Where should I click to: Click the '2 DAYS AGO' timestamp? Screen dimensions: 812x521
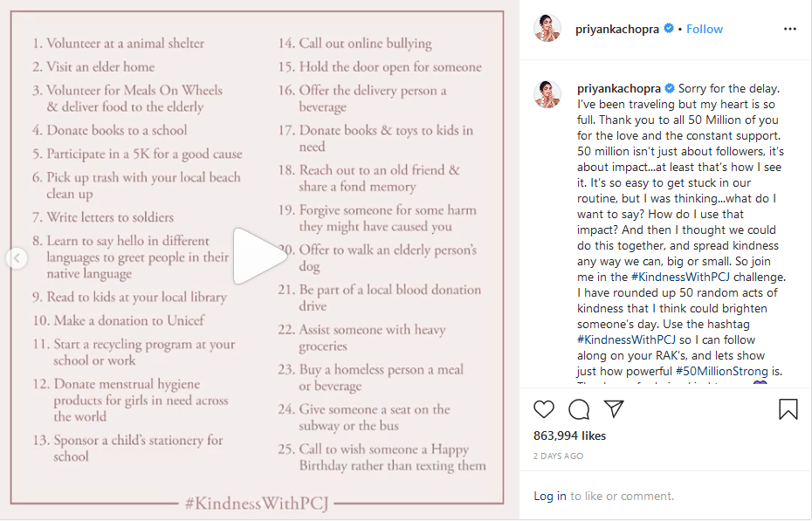coord(559,456)
